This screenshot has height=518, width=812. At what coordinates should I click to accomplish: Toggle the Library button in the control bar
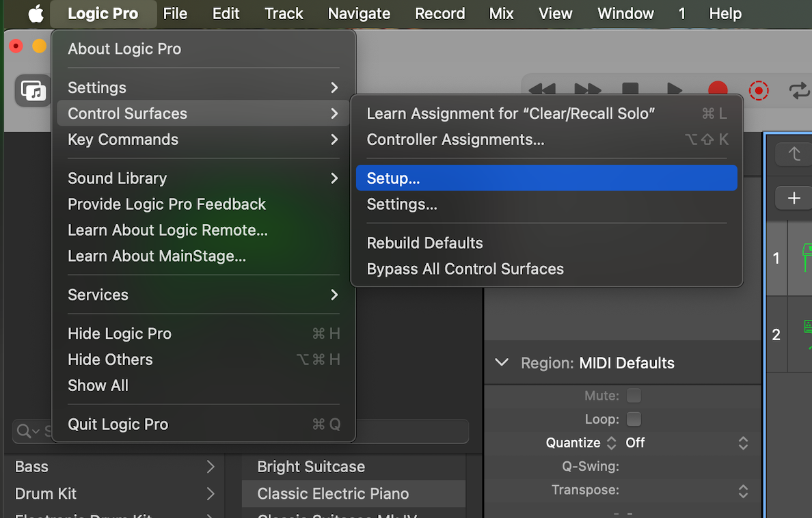click(33, 91)
